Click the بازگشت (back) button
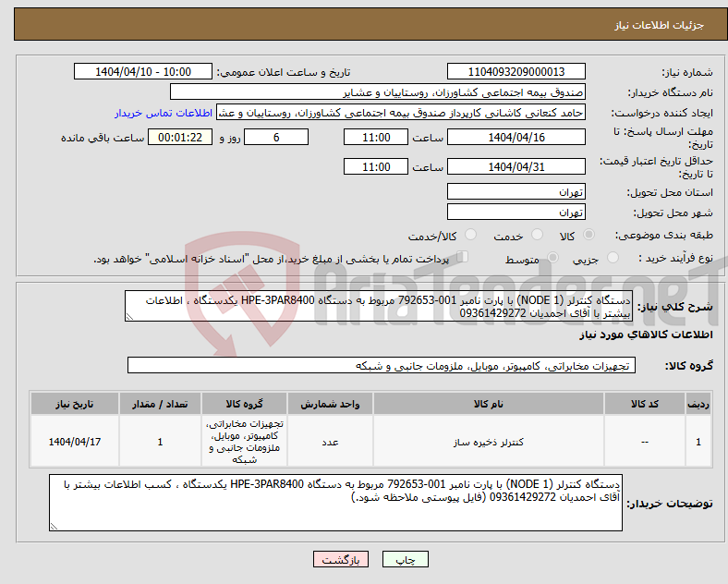The image size is (728, 584). coord(341,559)
